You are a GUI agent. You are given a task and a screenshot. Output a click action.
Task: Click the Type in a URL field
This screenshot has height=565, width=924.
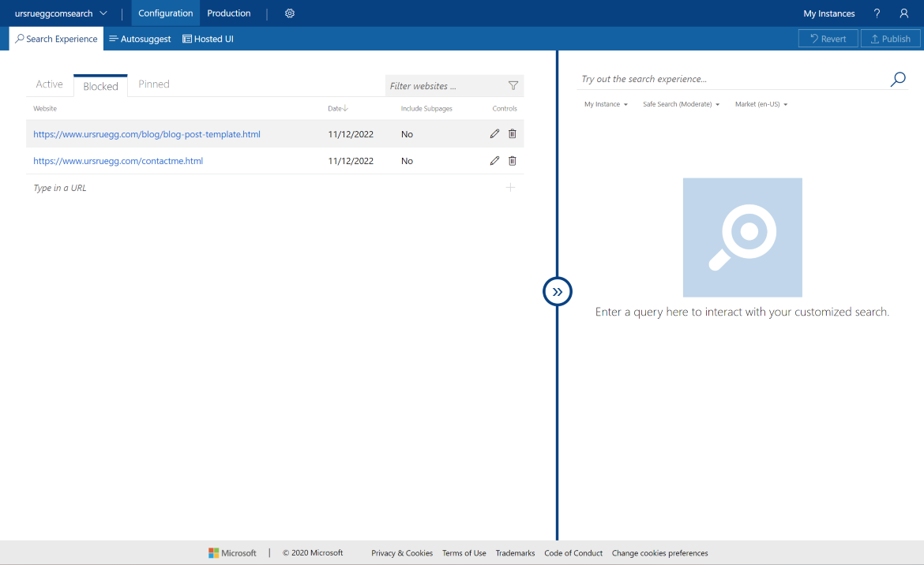coord(265,188)
